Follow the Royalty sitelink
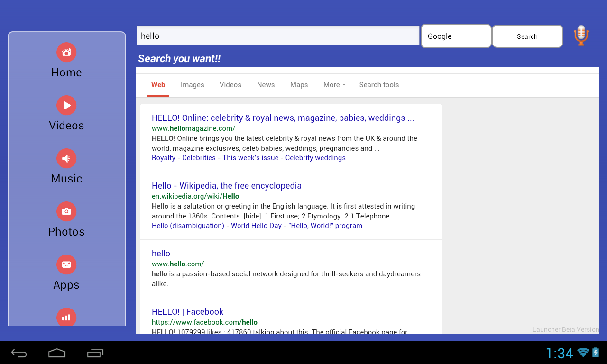The width and height of the screenshot is (607, 364). pyautogui.click(x=164, y=158)
